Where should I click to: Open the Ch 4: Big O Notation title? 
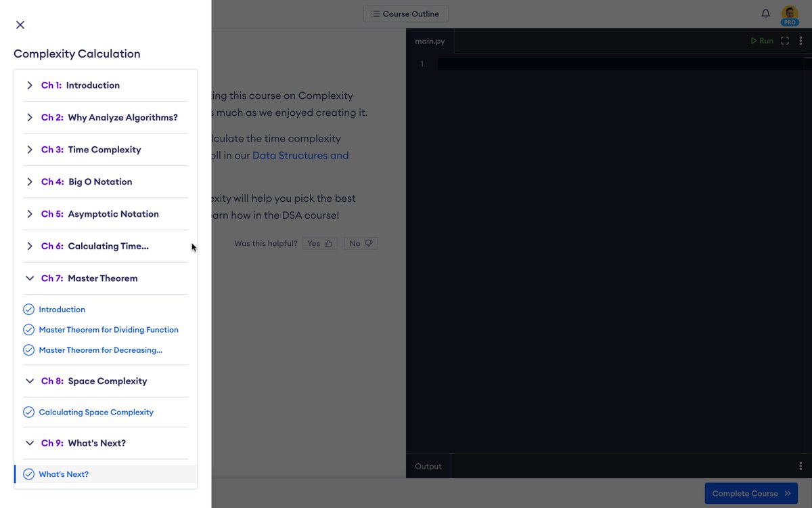(87, 182)
